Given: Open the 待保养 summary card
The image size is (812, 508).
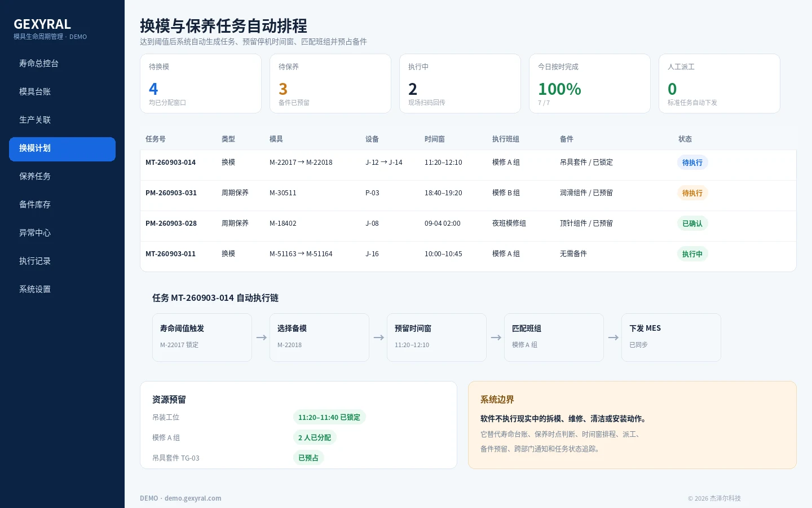Looking at the screenshot, I should pos(330,84).
